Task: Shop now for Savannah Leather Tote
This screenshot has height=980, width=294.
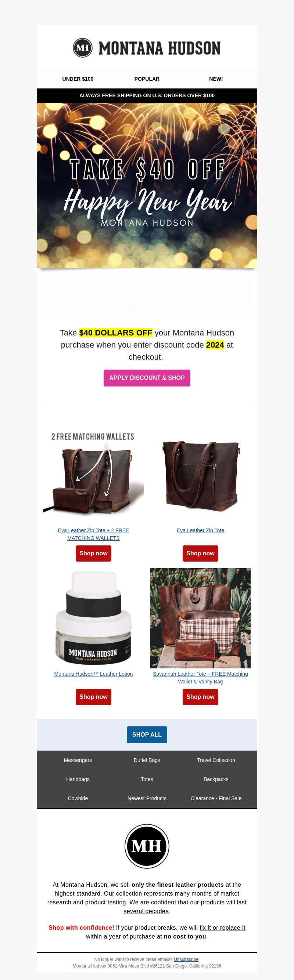Action: pos(200,697)
